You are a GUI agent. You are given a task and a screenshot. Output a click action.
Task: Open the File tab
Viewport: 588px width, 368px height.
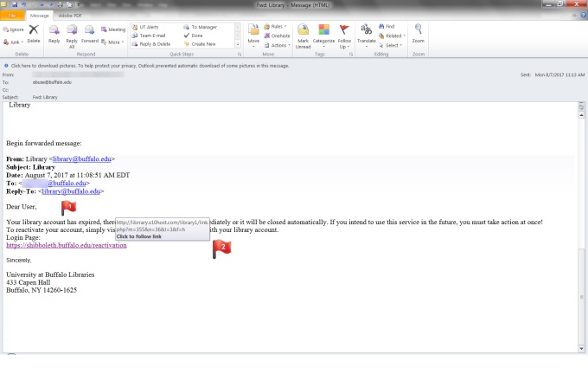tap(12, 16)
